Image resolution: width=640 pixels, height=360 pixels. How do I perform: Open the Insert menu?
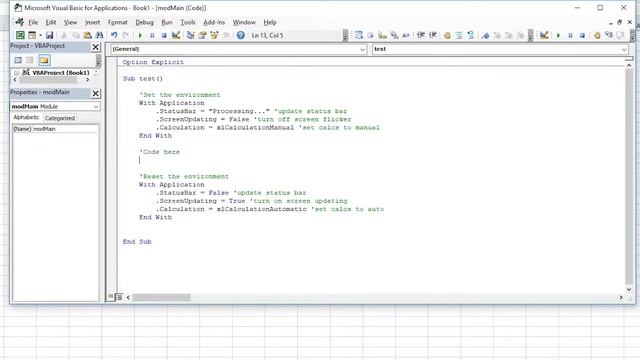click(92, 22)
